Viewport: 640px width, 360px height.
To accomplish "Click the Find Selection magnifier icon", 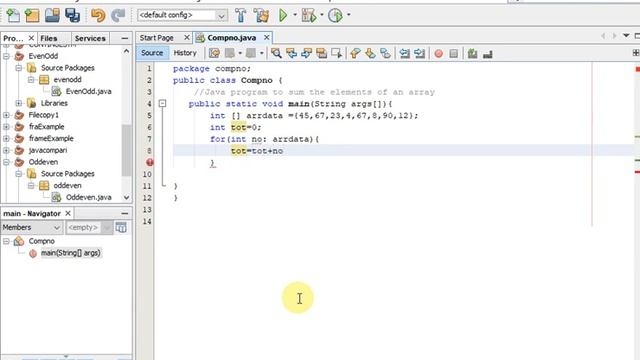I will click(276, 53).
